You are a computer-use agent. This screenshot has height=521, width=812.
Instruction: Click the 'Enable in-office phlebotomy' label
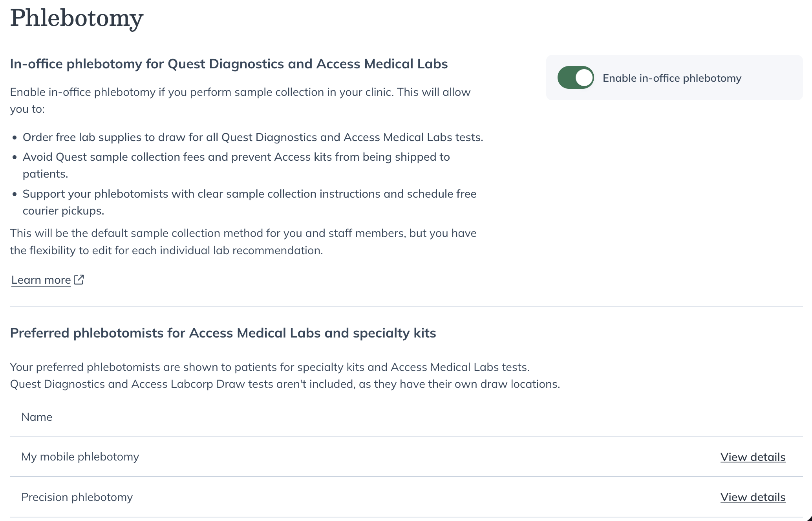672,78
